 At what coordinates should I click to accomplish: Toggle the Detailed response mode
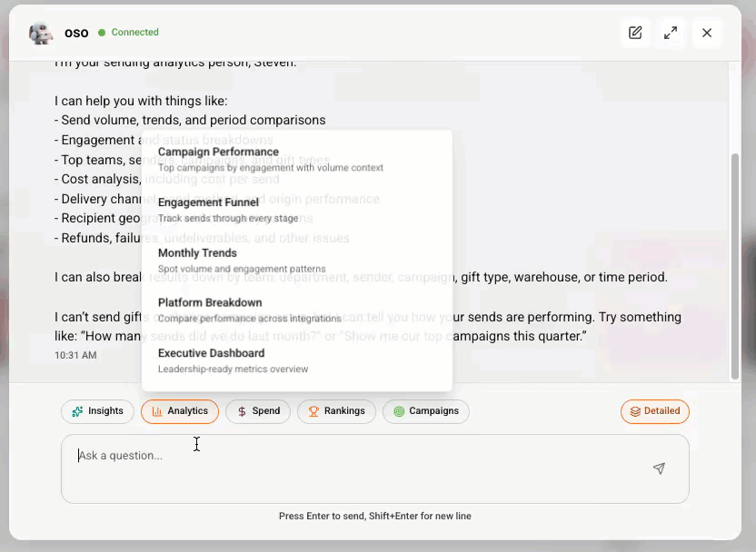coord(655,411)
